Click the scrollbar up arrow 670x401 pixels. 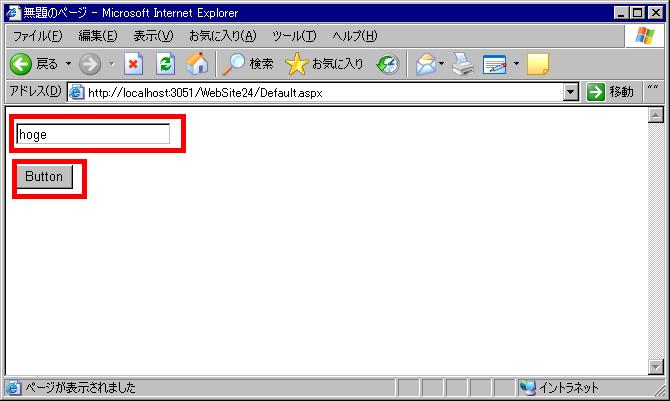[655, 115]
